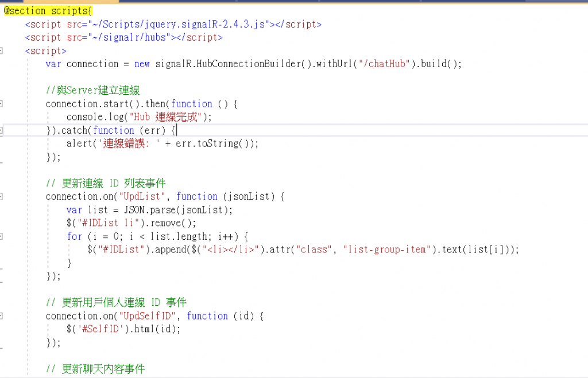Click the // 更新用戶個人連線 ID 事件 comment
The width and height of the screenshot is (588, 378).
click(116, 302)
